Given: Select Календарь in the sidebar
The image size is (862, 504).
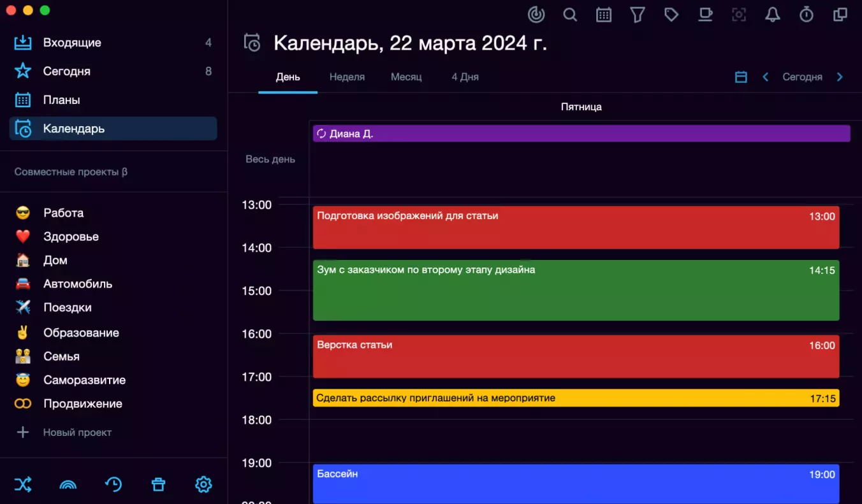Looking at the screenshot, I should 113,129.
